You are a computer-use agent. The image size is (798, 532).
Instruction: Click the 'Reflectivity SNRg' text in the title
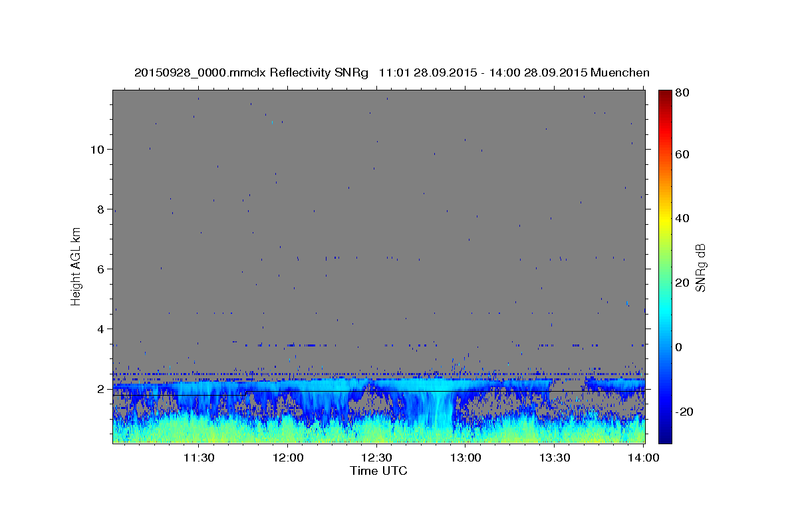(318, 72)
